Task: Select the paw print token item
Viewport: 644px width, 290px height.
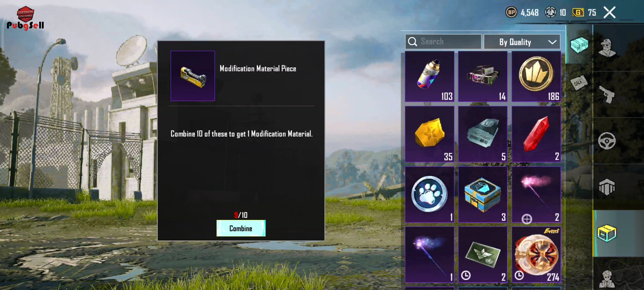Action: coord(429,194)
